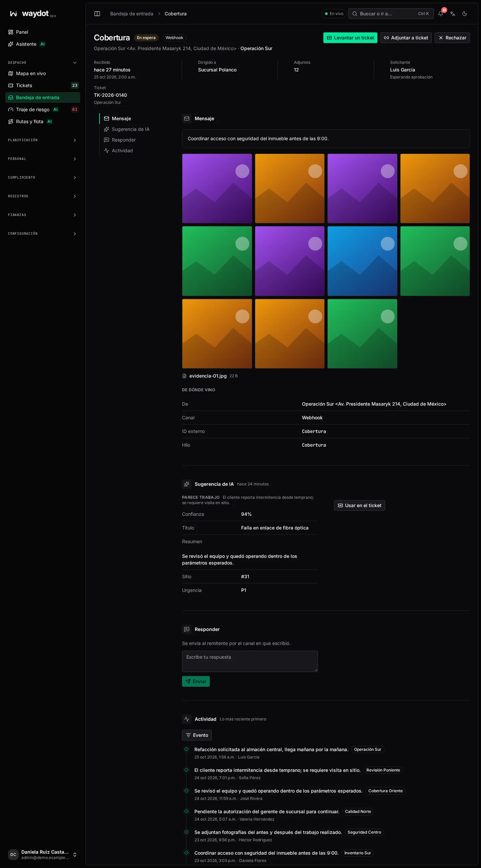Click the En vivo status indicator
This screenshot has width=481, height=868.
(334, 14)
